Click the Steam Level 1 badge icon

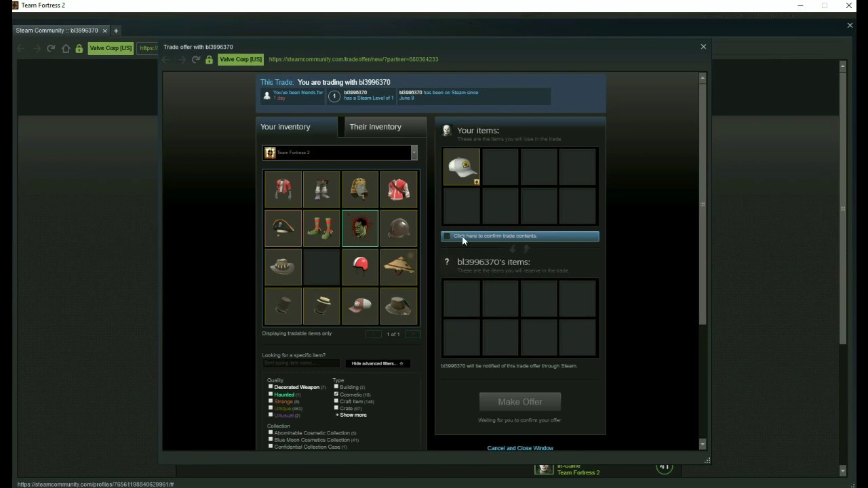tap(334, 96)
